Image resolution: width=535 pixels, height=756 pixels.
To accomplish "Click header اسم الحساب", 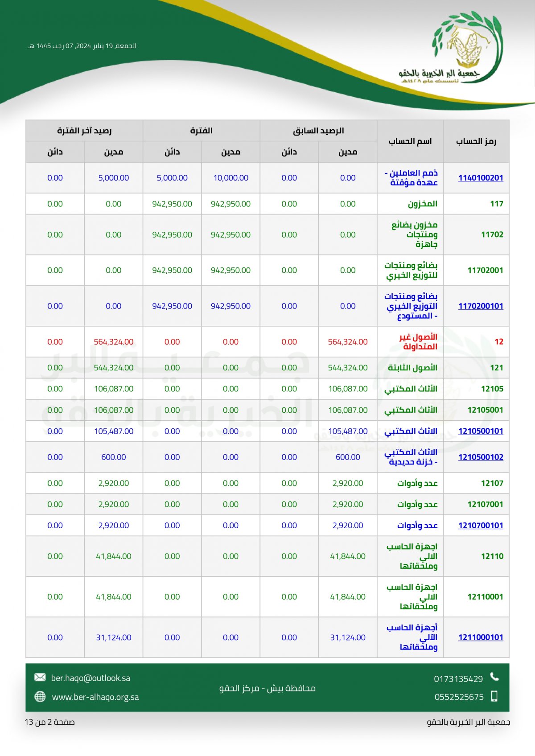I will [x=410, y=141].
